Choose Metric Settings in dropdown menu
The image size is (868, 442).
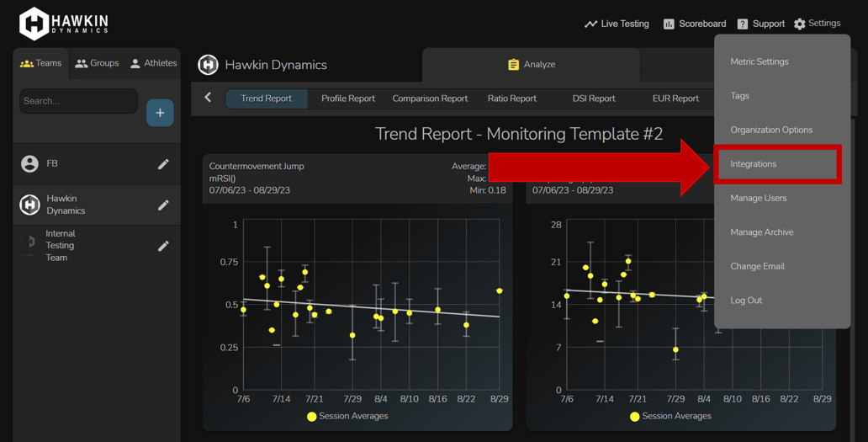(759, 61)
